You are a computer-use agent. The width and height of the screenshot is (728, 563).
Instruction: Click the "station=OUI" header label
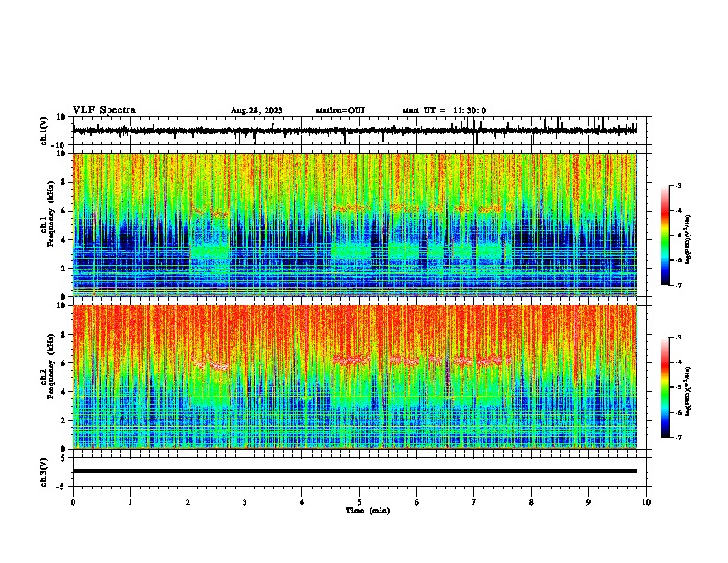pos(340,110)
